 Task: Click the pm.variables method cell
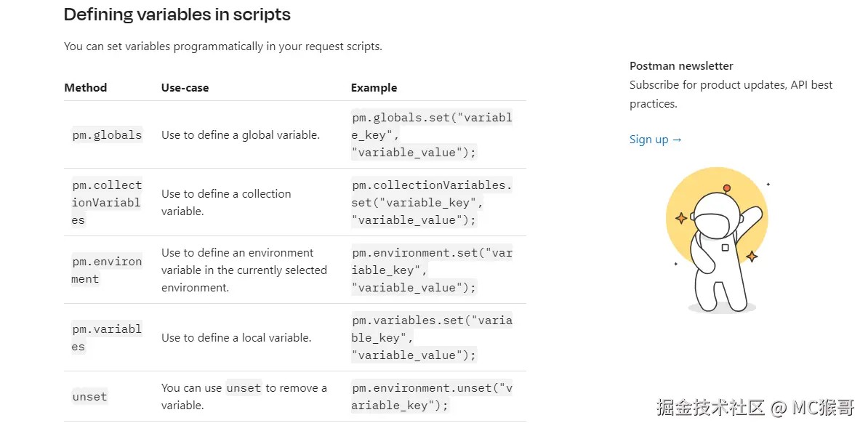pos(107,338)
